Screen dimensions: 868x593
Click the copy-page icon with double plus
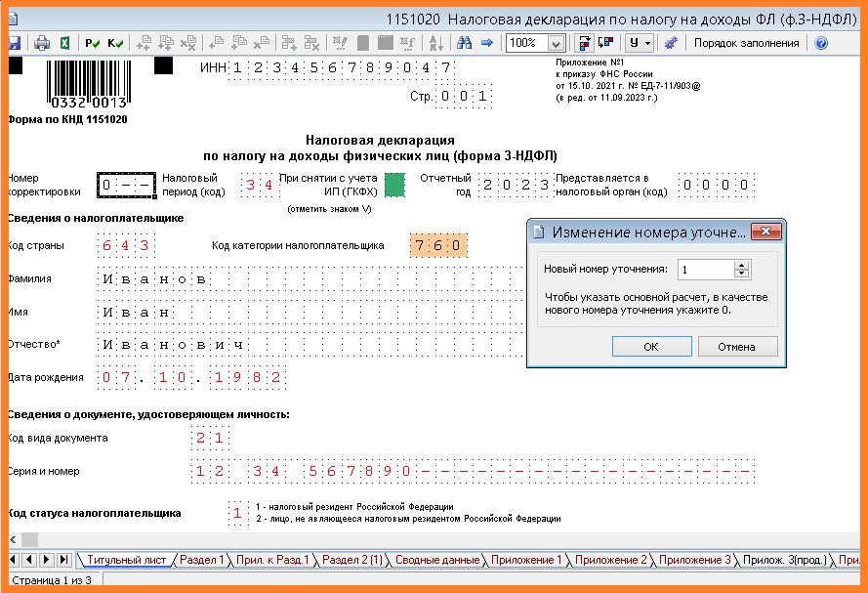(x=166, y=43)
